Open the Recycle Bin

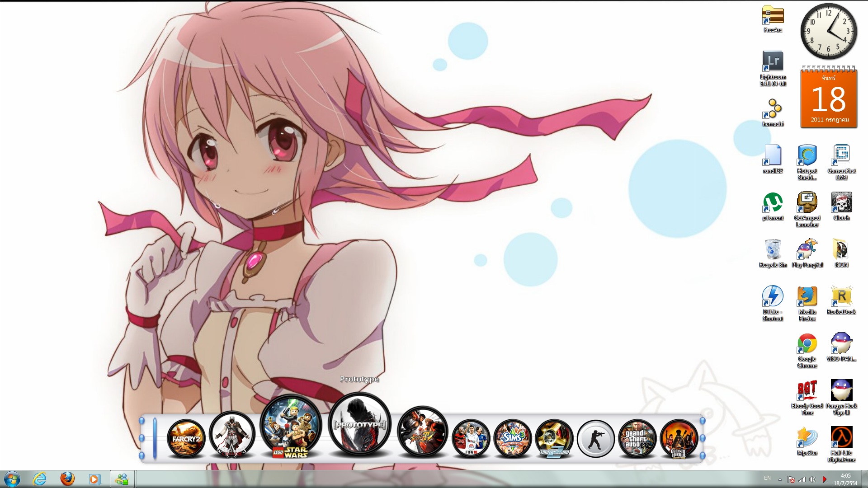[773, 250]
